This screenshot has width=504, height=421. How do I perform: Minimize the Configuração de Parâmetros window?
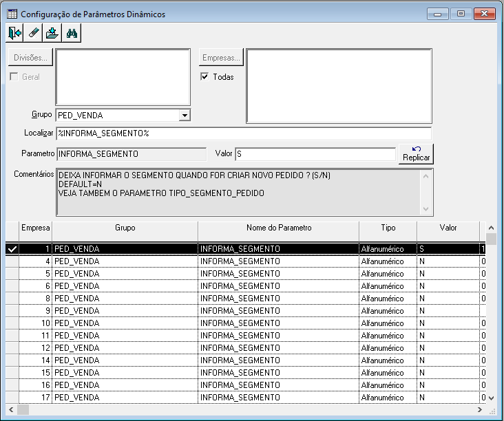click(437, 14)
